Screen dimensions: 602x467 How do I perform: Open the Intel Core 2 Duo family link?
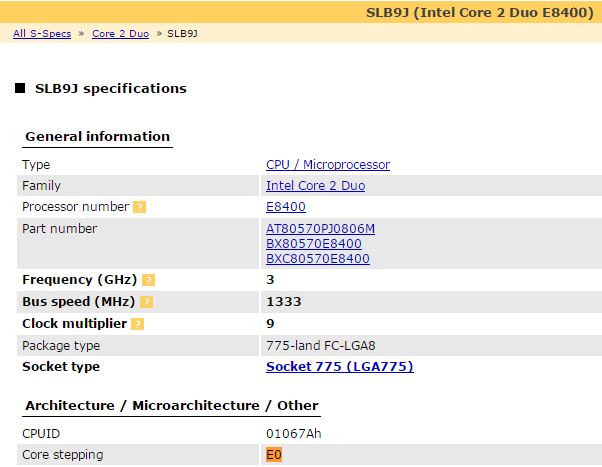pyautogui.click(x=315, y=186)
